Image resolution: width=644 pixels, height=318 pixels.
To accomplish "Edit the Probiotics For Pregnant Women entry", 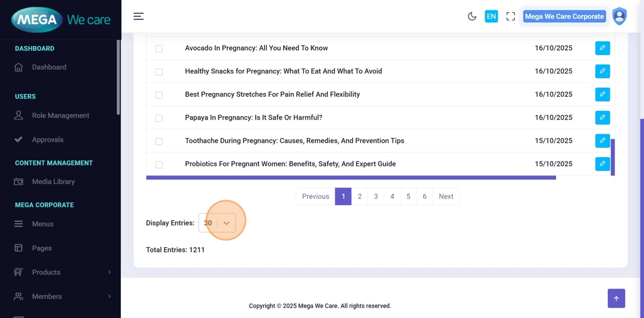I will [x=602, y=164].
